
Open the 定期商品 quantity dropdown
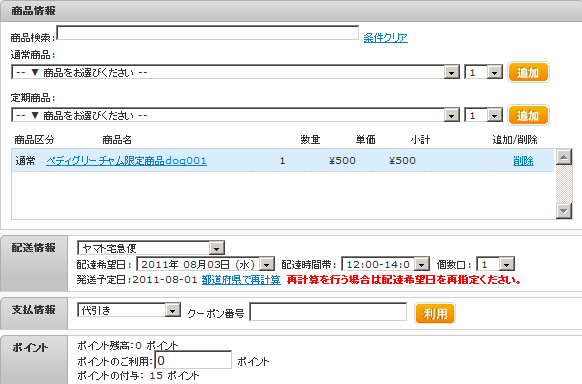484,115
